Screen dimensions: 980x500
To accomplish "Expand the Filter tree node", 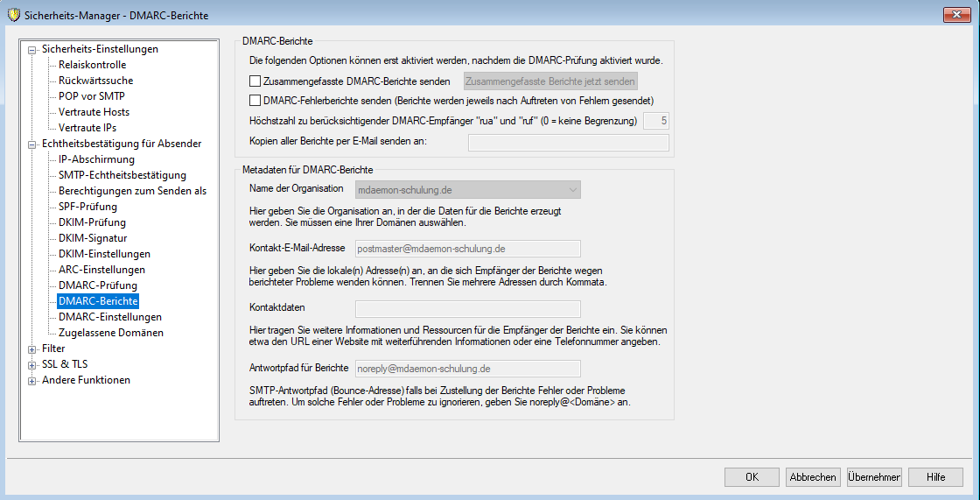I will [33, 349].
